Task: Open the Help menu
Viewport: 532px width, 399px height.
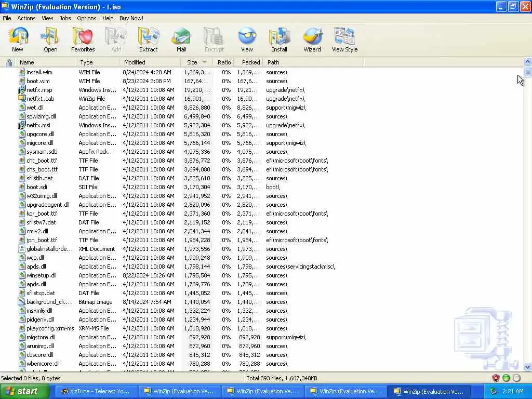Action: point(108,18)
